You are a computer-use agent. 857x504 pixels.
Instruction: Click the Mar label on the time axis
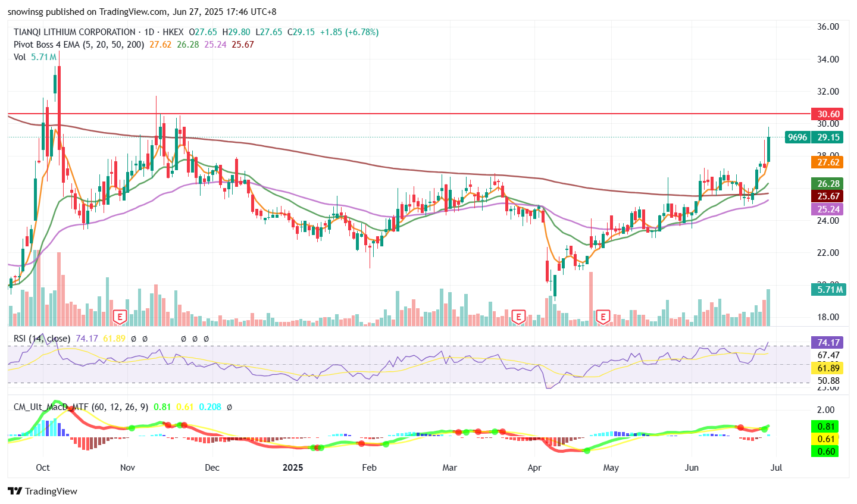coord(450,468)
